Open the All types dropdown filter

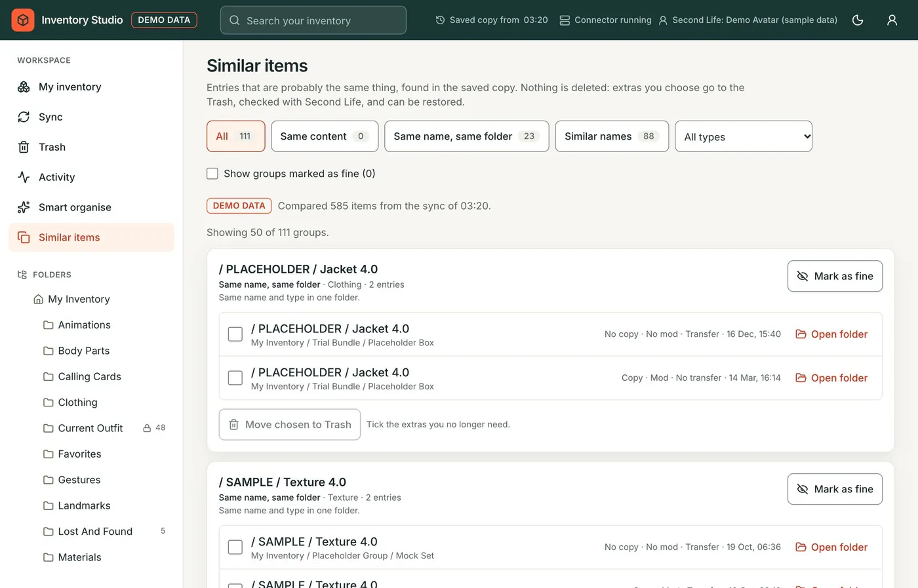coord(744,136)
